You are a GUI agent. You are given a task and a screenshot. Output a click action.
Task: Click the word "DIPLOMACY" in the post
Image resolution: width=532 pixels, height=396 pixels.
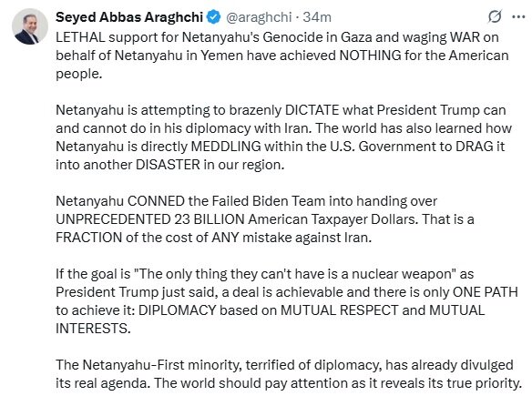pyautogui.click(x=177, y=310)
